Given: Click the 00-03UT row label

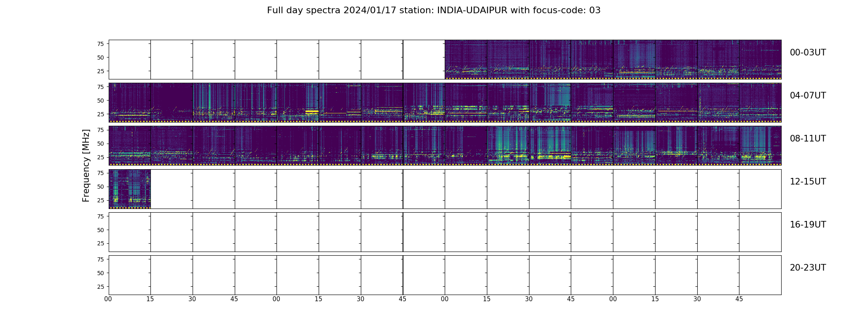Looking at the screenshot, I should 808,53.
